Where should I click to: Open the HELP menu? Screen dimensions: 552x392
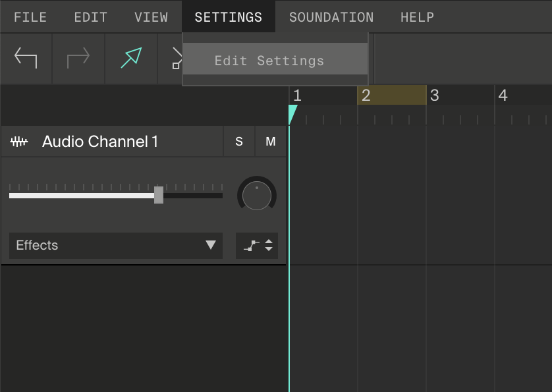pos(416,16)
